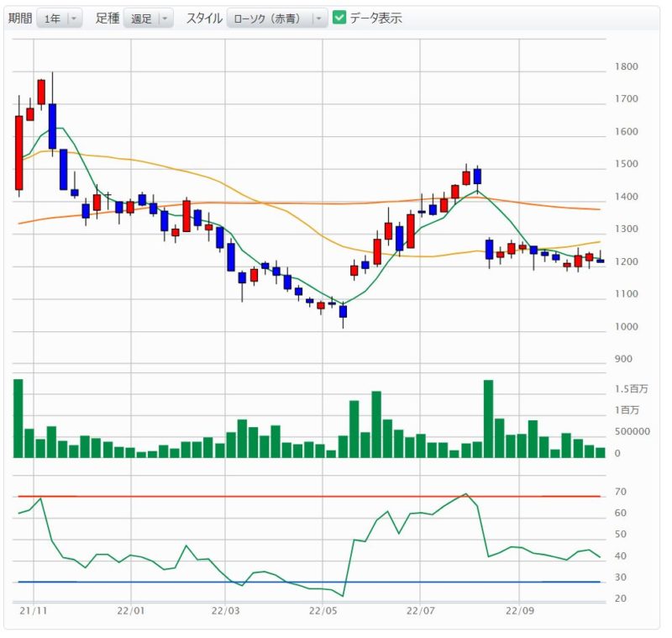672x638 pixels.
Task: Click the 500000 volume axis label
Action: tap(633, 431)
